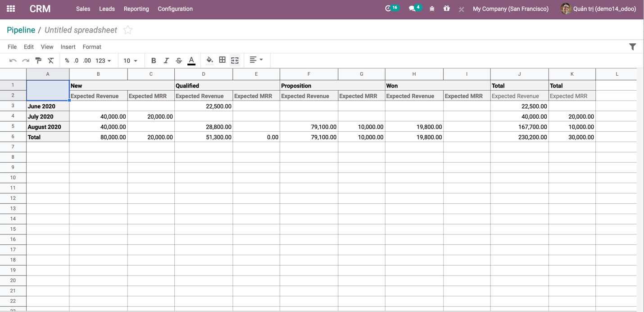The image size is (644, 312).
Task: Open the apps grid home menu
Action: 11,9
